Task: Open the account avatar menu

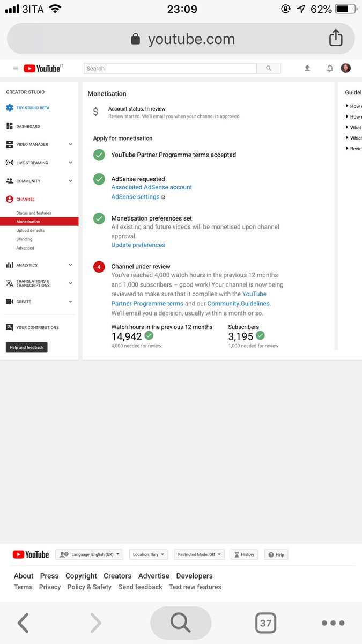Action: pyautogui.click(x=346, y=68)
